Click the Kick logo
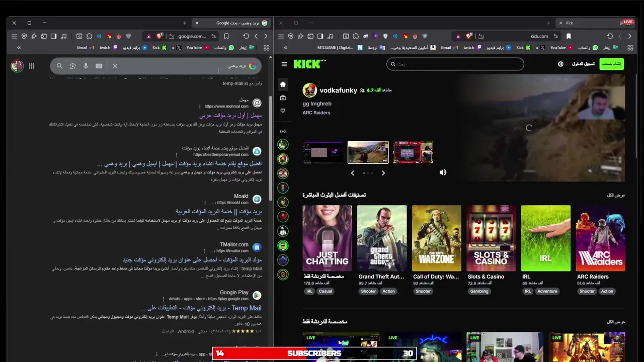 [x=309, y=64]
